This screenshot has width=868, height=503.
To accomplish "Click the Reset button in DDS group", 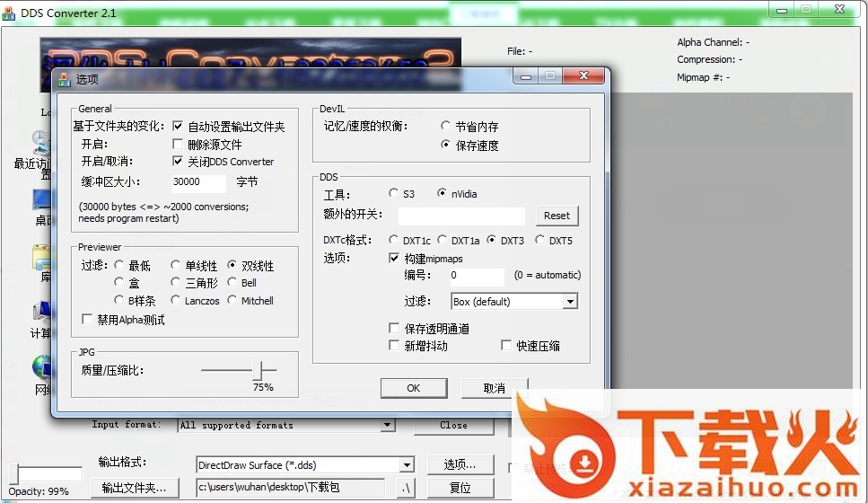I will (557, 216).
